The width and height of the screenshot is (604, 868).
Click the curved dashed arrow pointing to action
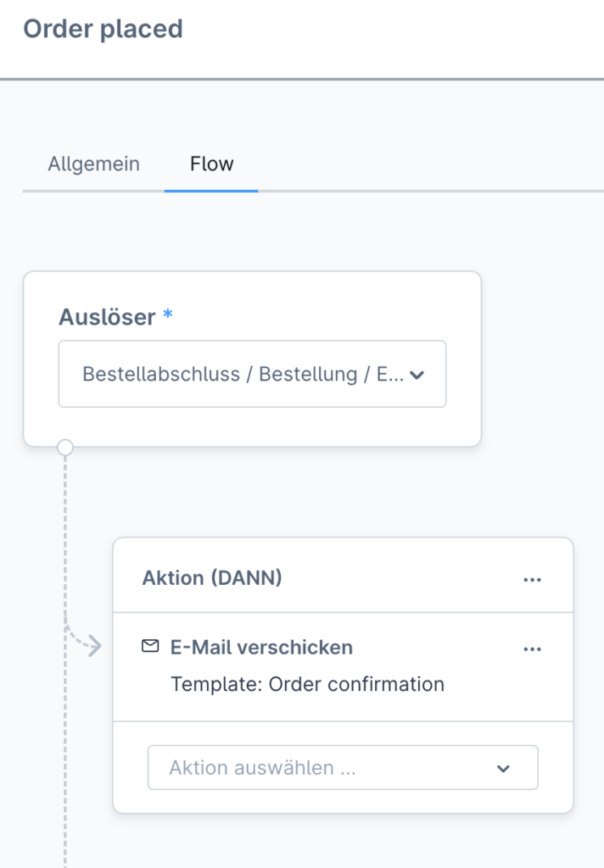[84, 637]
